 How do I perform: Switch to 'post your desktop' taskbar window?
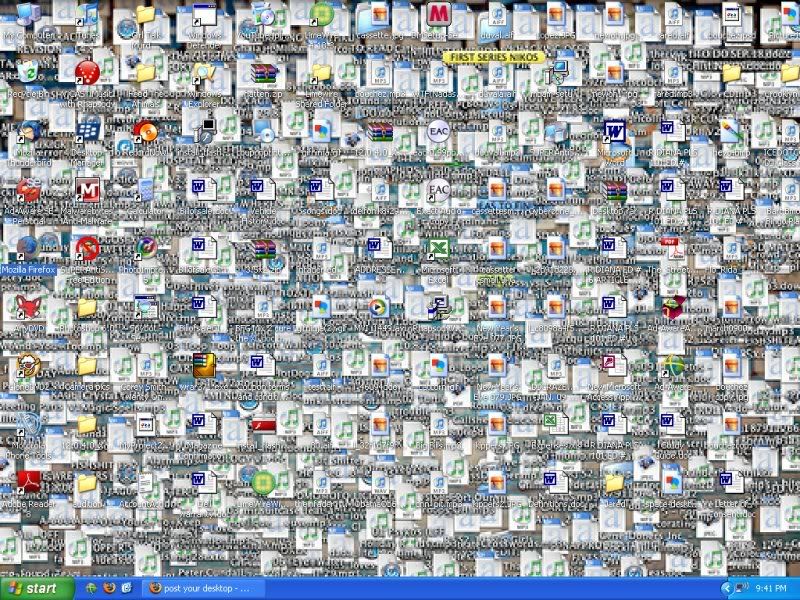coord(203,588)
